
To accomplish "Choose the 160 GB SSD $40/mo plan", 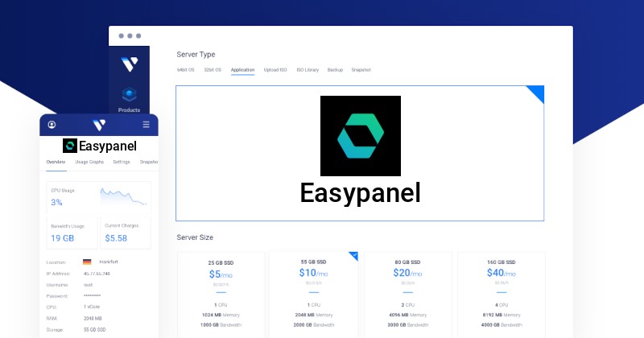I will coord(501,295).
